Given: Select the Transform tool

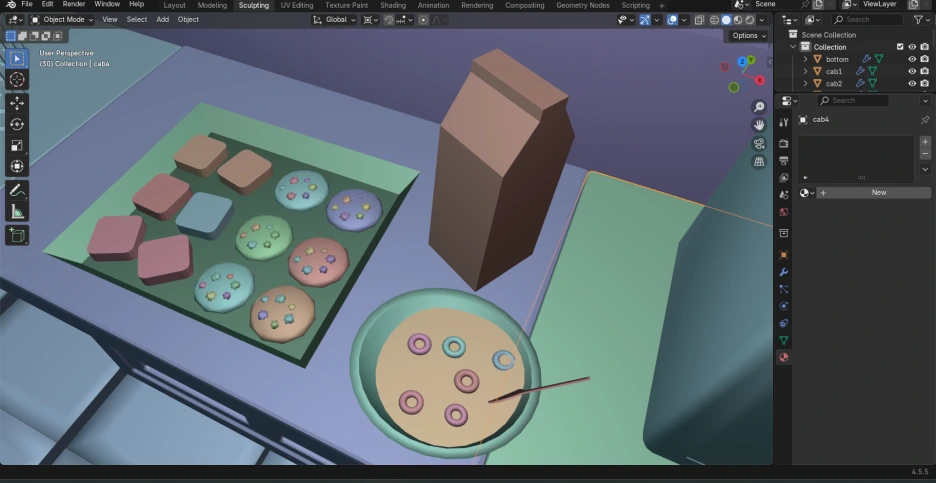Looking at the screenshot, I should (x=17, y=167).
